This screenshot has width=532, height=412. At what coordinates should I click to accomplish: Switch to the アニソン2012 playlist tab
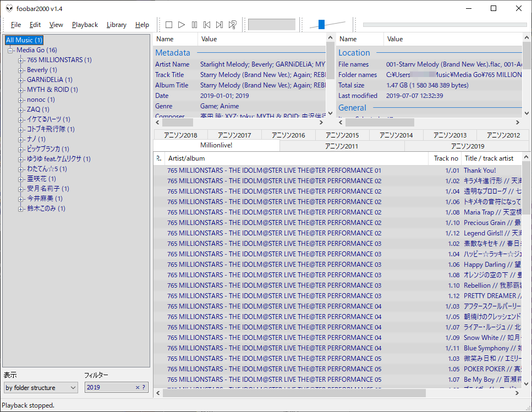(503, 135)
